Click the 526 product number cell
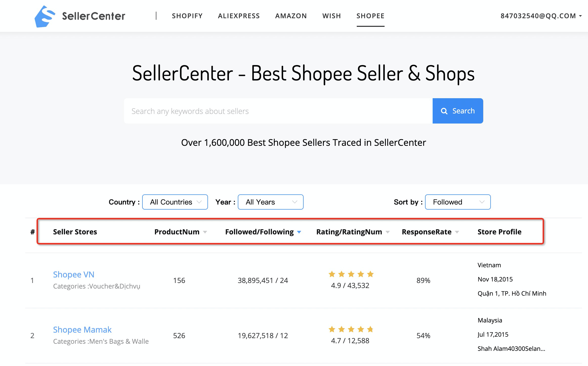 (x=179, y=336)
